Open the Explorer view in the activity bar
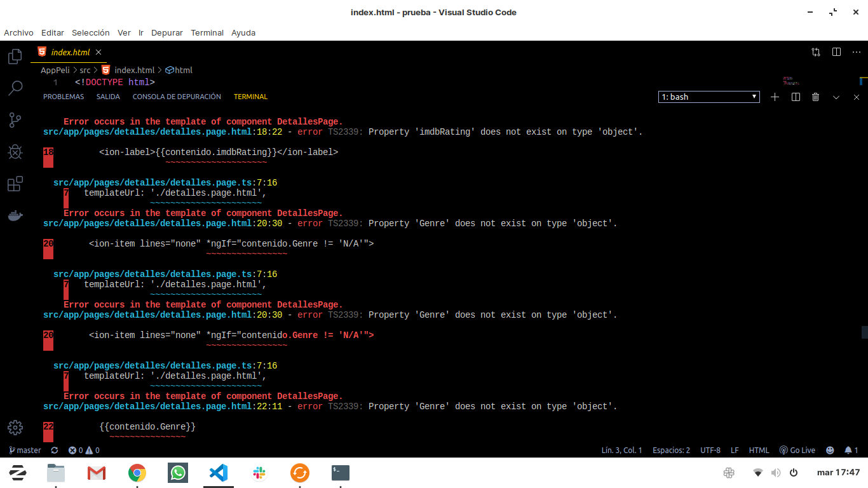868x488 pixels. (x=14, y=56)
